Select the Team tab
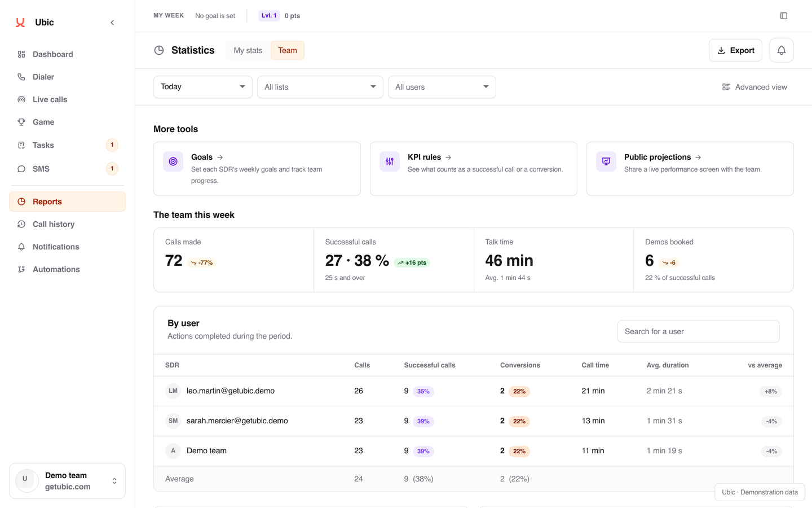Screen dimensions: 812x508 tap(288, 50)
